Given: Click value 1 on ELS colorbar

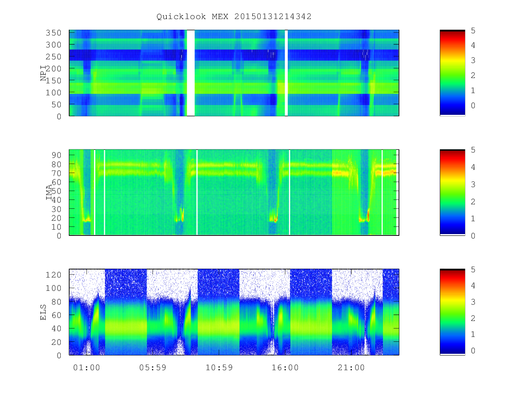Looking at the screenshot, I should click(473, 334).
